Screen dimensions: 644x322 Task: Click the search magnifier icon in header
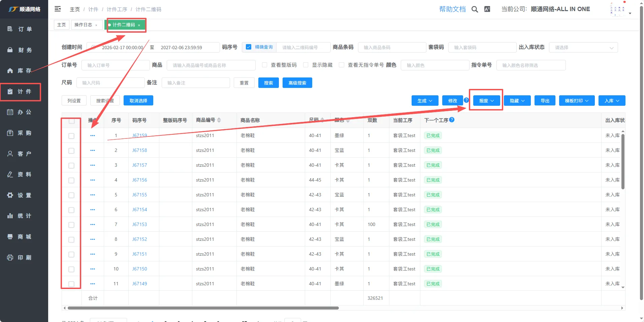coord(475,9)
